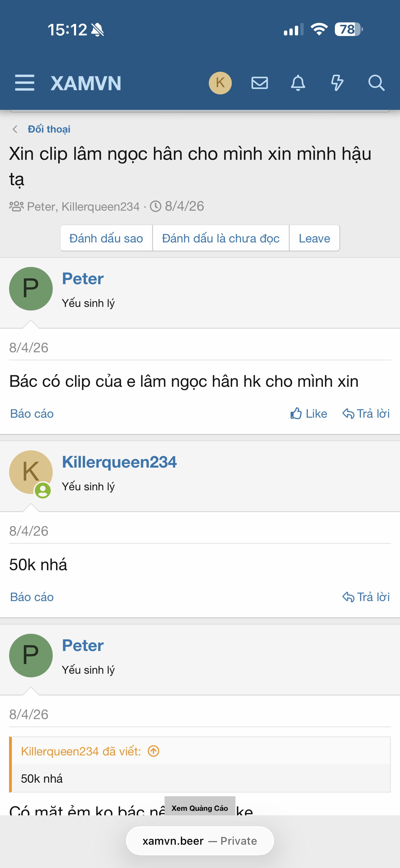Open What's New lightning bolt icon
This screenshot has height=868, width=400.
[x=337, y=83]
